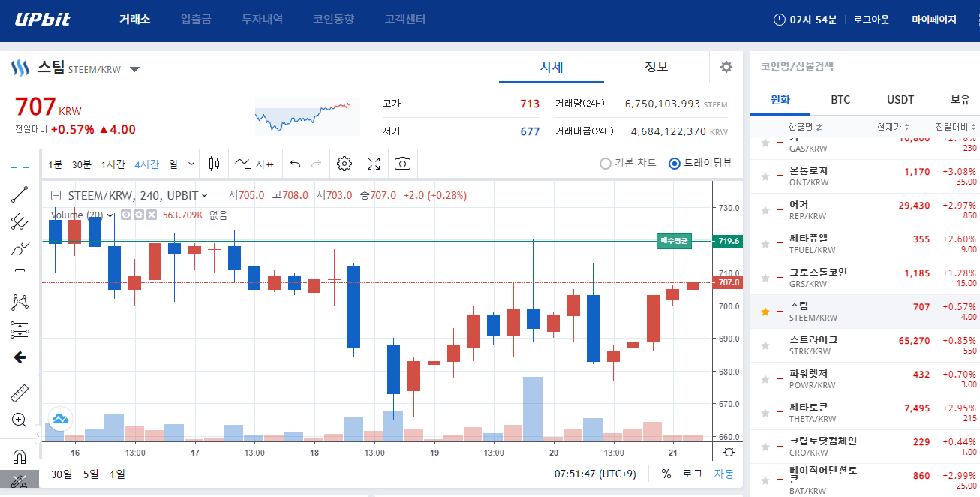The image size is (980, 497).
Task: Open chart properties gear in toolbar
Action: pos(344,164)
